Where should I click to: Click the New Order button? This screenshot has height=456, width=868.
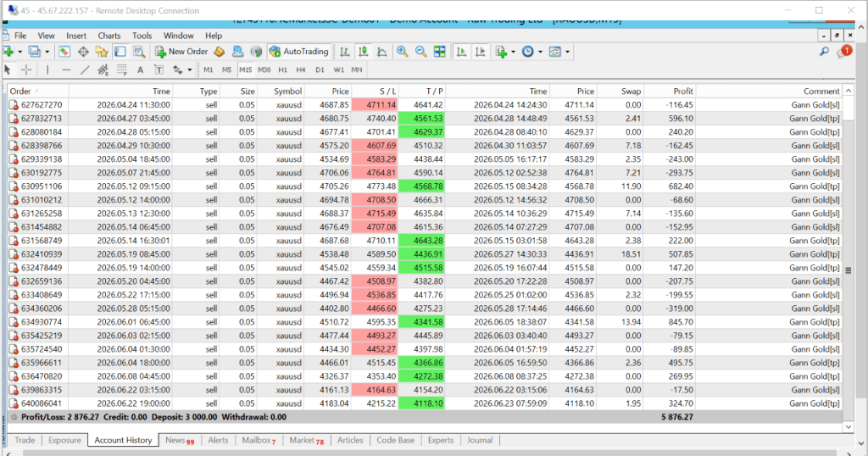tap(181, 52)
